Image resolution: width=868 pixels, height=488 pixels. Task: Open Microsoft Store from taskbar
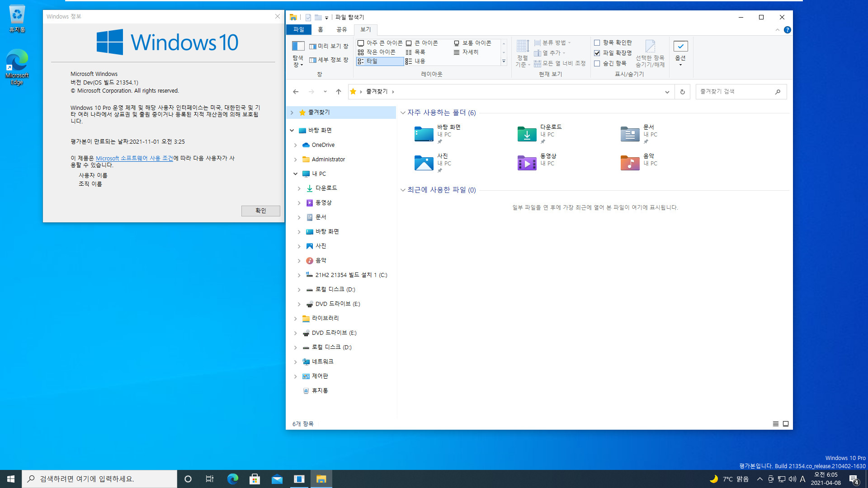[255, 479]
